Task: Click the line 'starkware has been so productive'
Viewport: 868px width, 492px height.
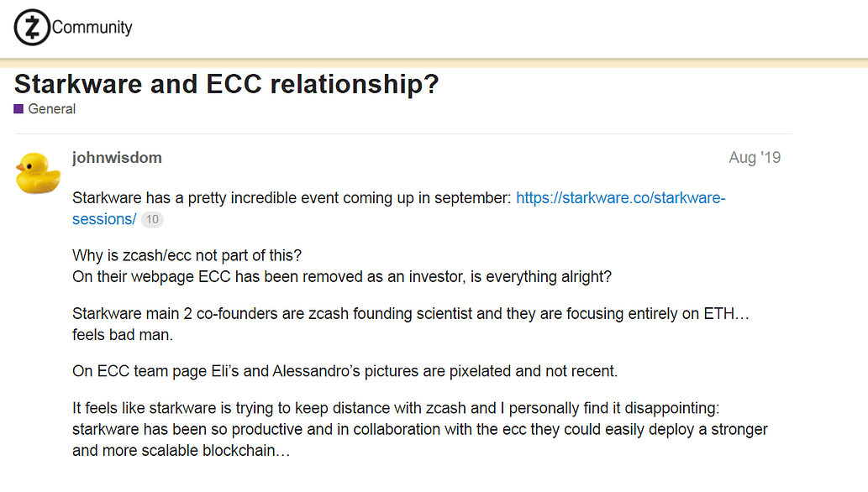Action: [x=419, y=430]
